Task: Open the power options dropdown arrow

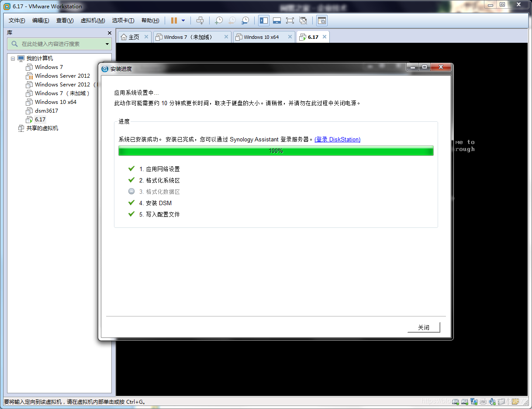Action: click(183, 21)
